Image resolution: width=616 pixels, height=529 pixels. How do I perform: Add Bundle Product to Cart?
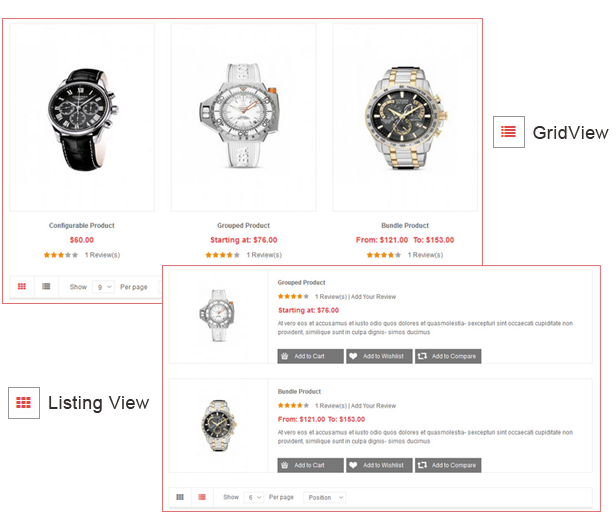tap(310, 465)
